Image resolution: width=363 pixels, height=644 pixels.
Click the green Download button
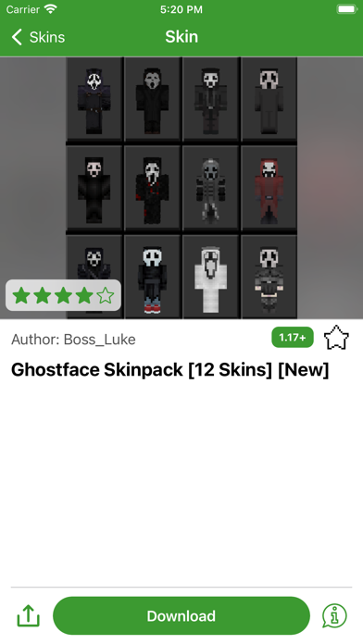point(181,615)
